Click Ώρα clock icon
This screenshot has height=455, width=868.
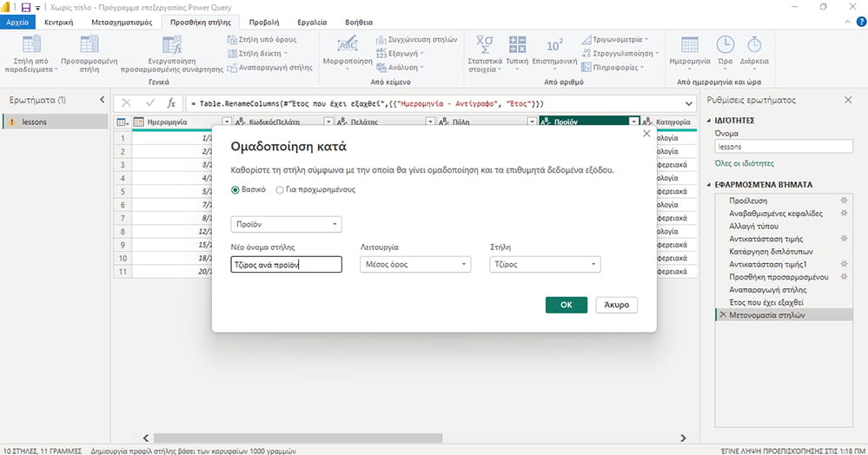coord(726,44)
